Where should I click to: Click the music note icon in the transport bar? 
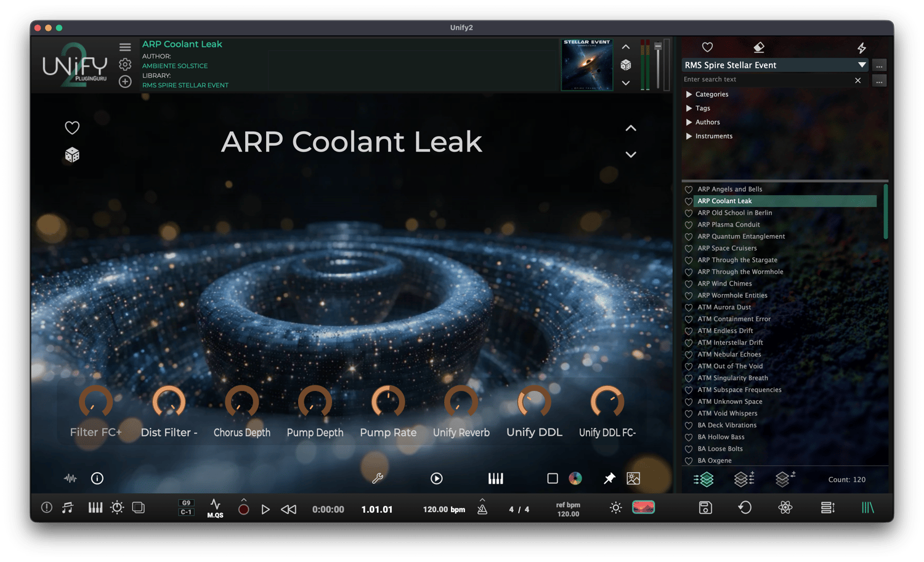coord(68,508)
